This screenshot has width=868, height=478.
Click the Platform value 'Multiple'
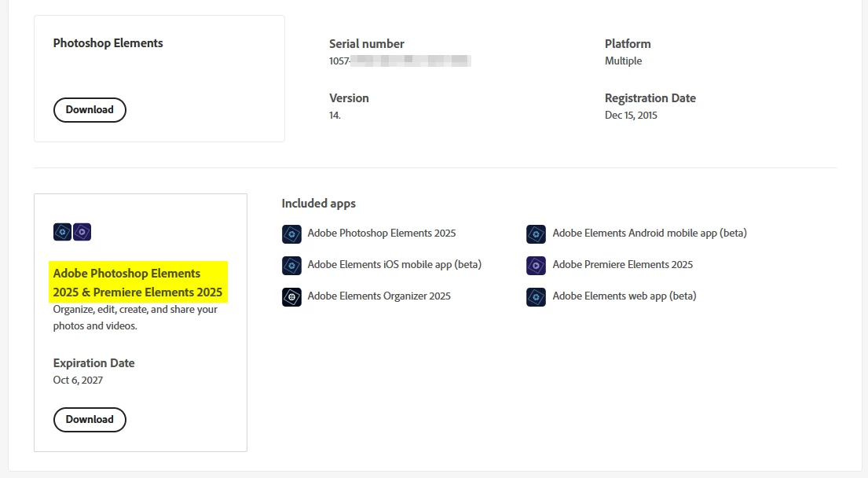(x=624, y=61)
